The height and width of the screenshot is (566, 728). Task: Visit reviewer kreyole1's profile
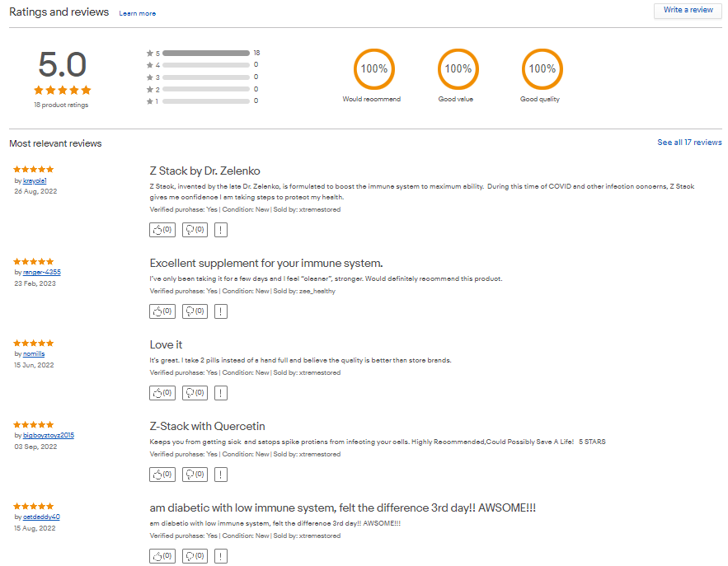[x=35, y=181]
